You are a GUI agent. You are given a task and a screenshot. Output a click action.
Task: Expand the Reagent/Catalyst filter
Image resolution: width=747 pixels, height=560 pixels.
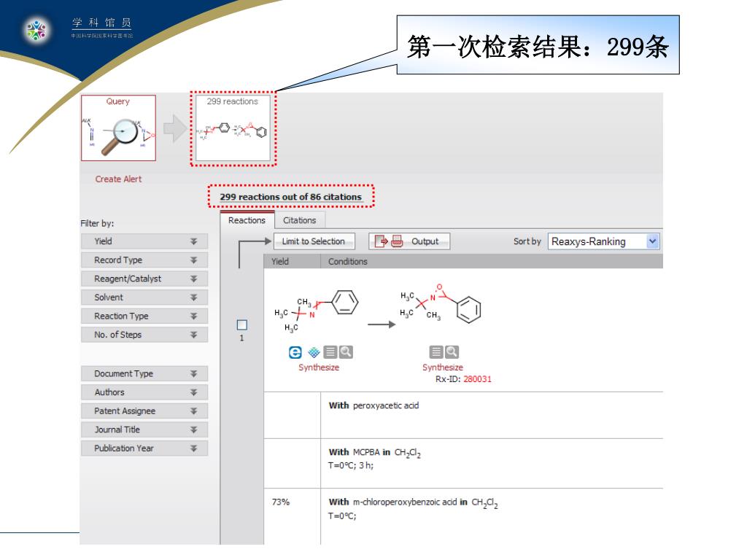[144, 279]
